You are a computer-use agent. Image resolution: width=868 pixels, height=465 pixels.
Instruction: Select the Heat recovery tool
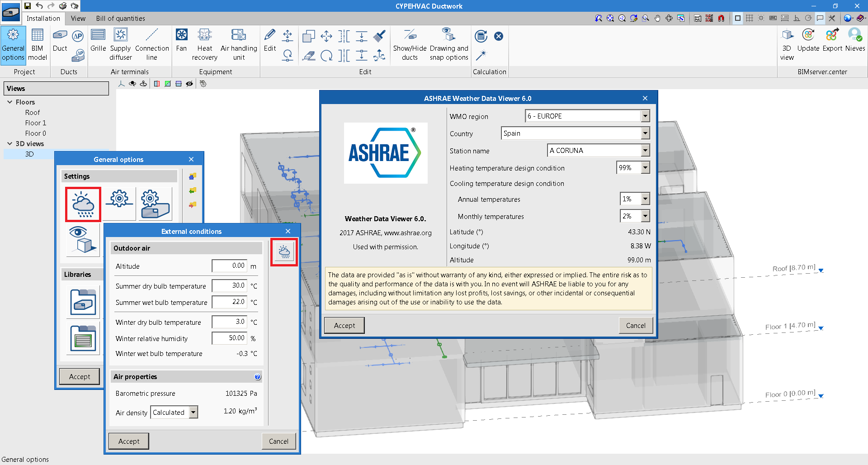click(205, 45)
